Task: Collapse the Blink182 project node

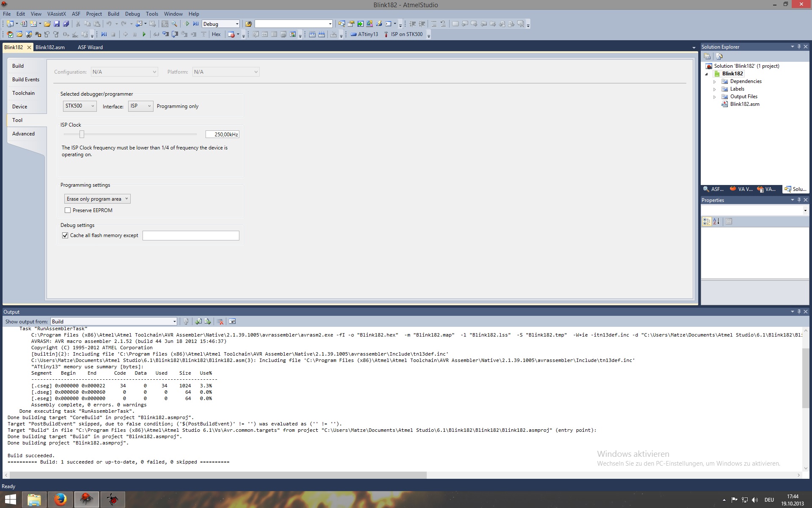Action: (x=706, y=74)
